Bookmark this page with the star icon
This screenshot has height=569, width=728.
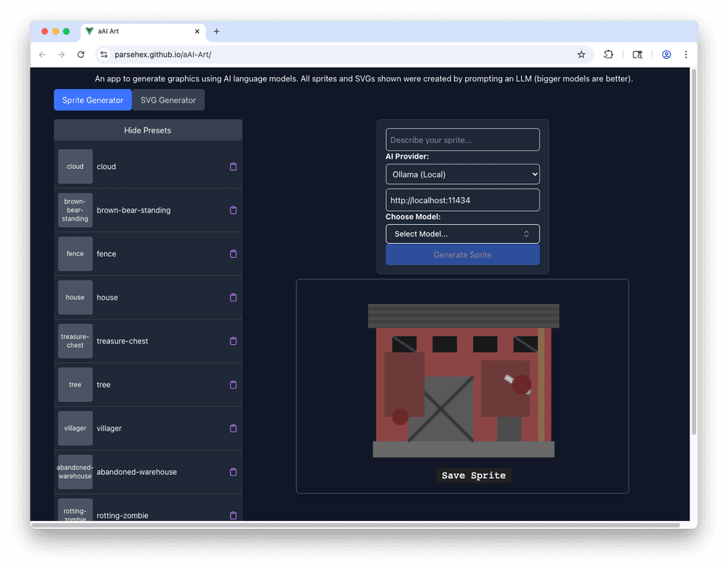pos(581,55)
